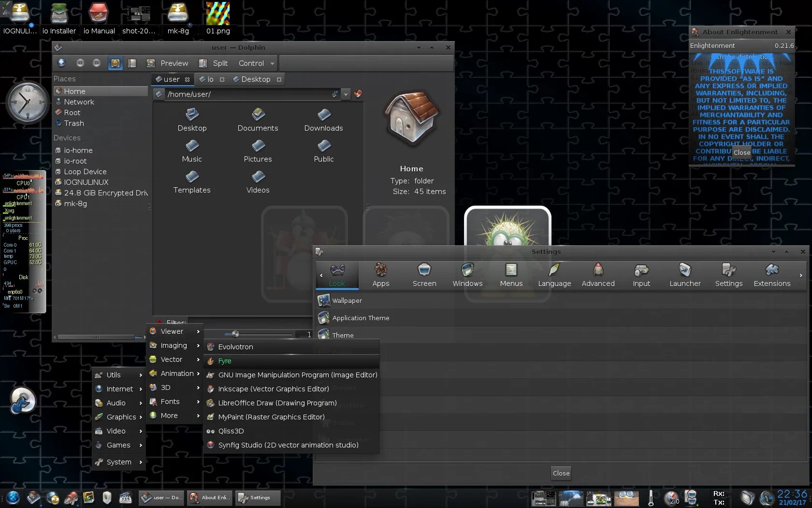
Task: Click the Places panel horizontal scrollbar
Action: pos(97,337)
